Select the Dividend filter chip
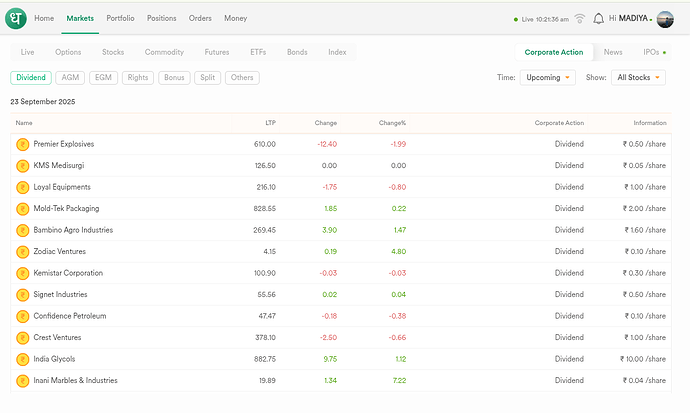Viewport: 690px width, 413px height. tap(31, 77)
